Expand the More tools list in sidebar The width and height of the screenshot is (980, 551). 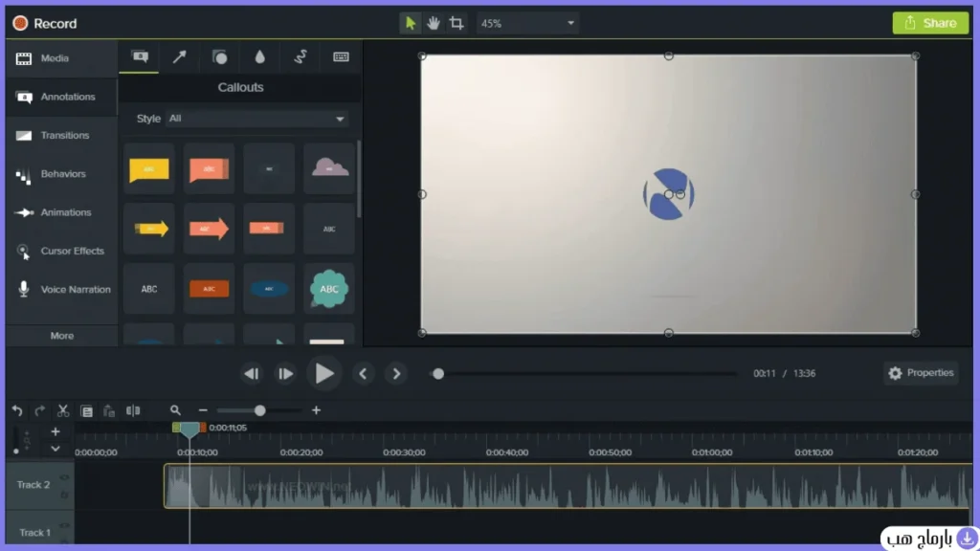pos(62,336)
